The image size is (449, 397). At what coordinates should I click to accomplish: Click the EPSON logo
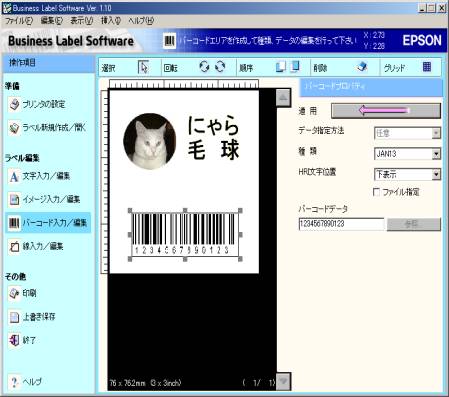click(x=422, y=41)
